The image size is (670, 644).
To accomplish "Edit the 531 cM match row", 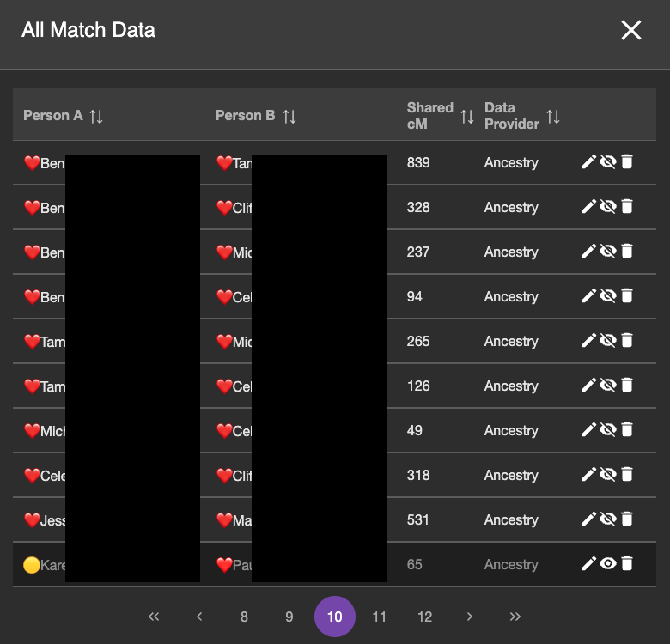I will coord(588,519).
